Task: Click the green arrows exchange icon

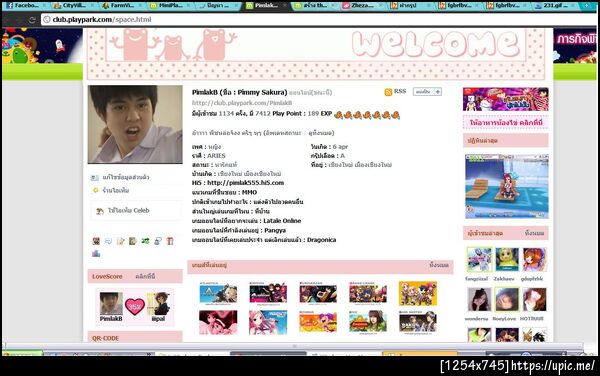Action: coord(145,241)
